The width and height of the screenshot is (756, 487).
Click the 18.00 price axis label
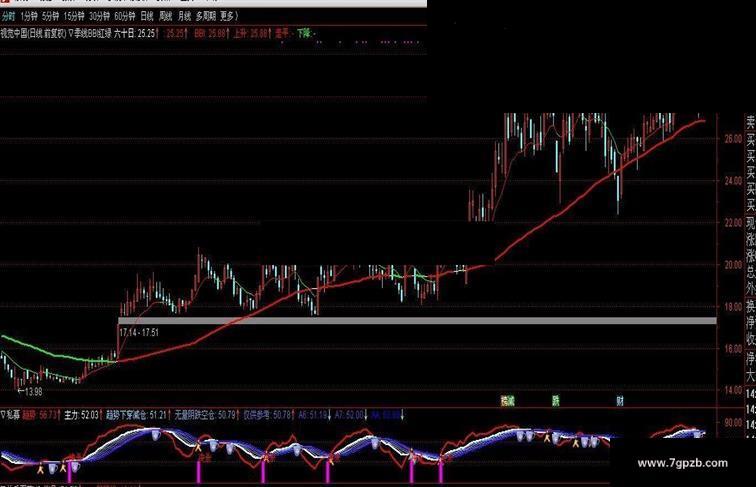coord(733,307)
